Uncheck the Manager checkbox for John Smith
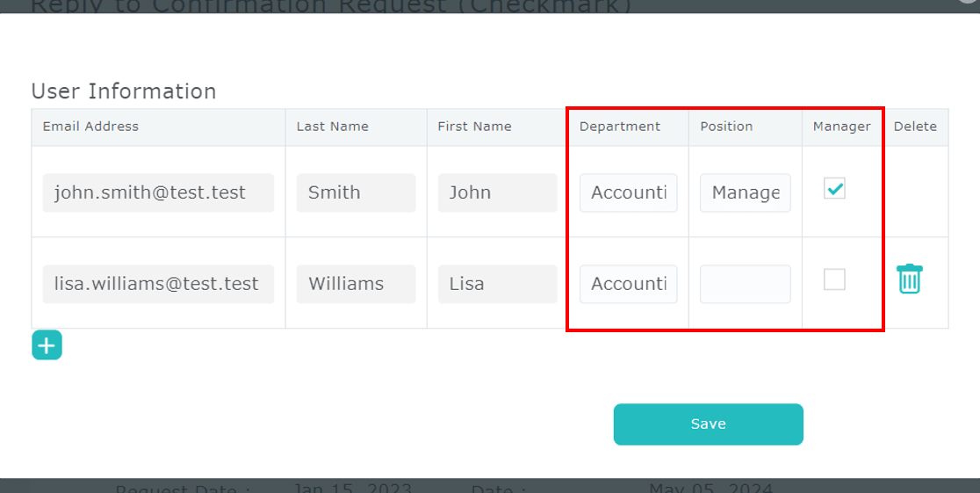Screen dimensions: 980x493 834,188
